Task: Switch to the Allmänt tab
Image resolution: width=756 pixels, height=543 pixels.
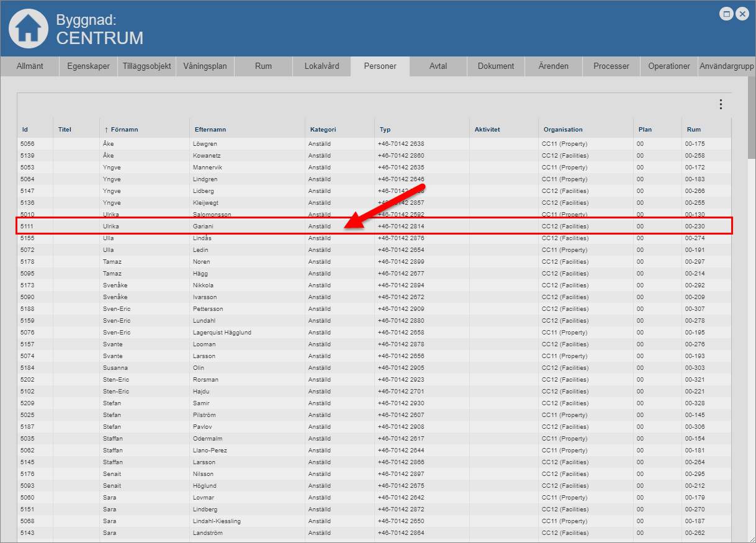Action: [30, 66]
